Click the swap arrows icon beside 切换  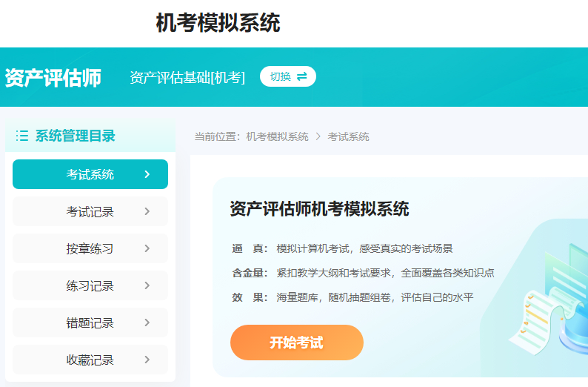tap(301, 76)
